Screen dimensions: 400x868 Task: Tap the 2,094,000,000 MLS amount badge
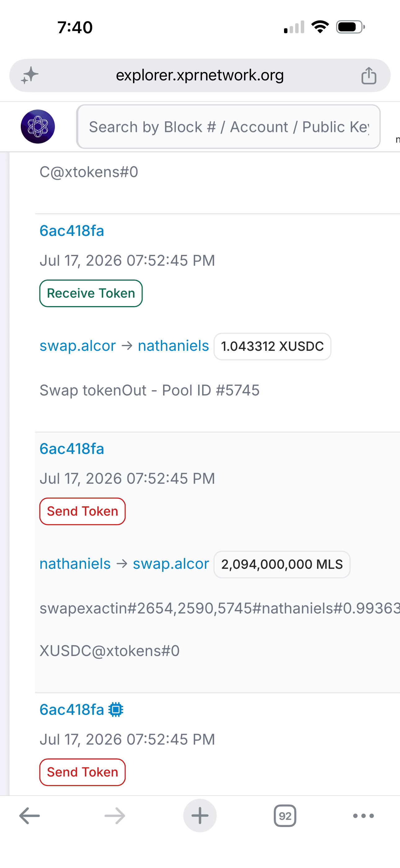282,564
